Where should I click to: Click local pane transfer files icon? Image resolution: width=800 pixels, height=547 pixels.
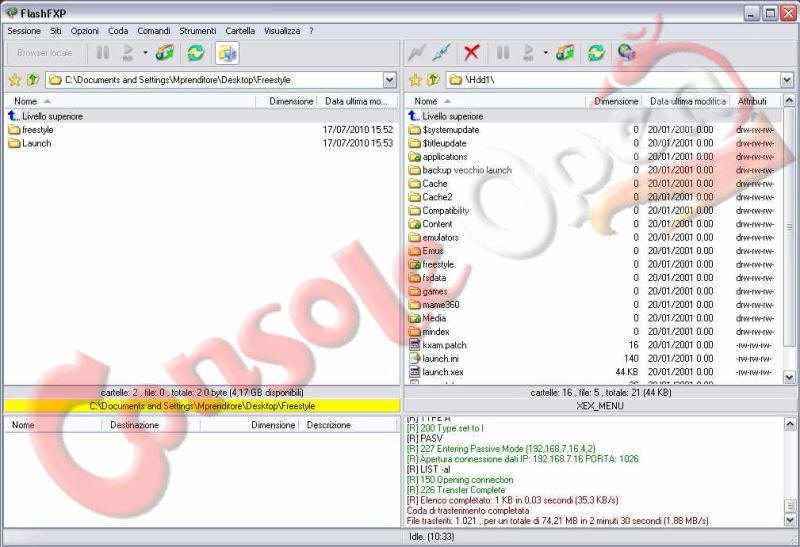165,53
